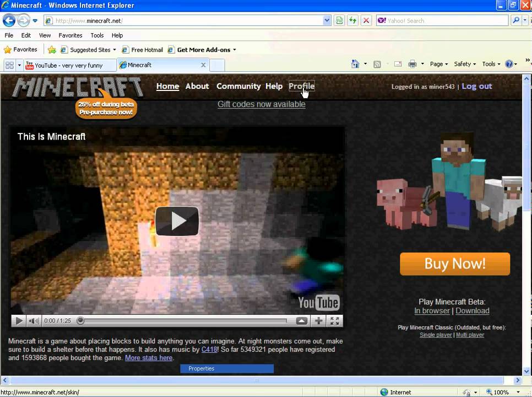Open the Page command bar menu
This screenshot has height=397, width=532.
click(439, 64)
